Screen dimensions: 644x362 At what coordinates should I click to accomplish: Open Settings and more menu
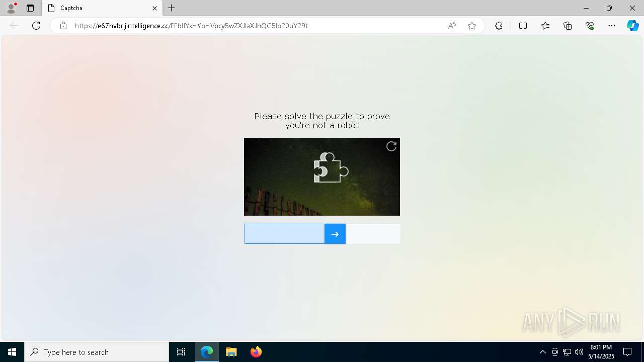pos(612,26)
